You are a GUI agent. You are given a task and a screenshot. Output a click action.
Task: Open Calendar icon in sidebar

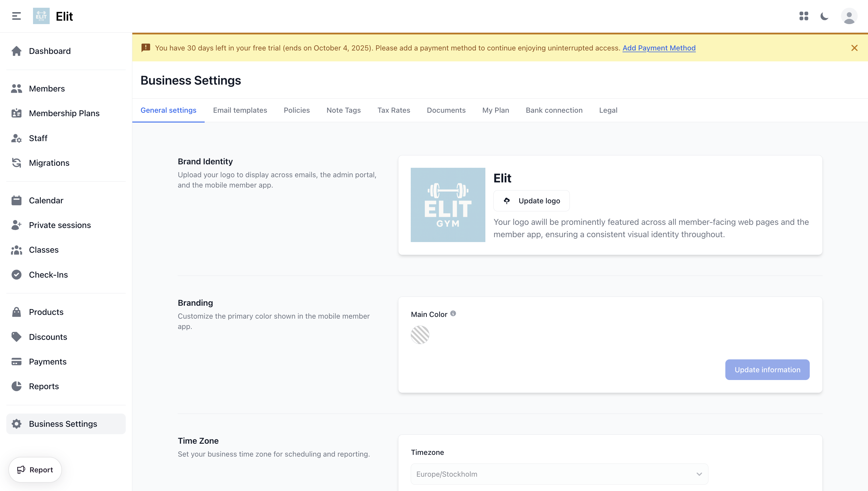(16, 200)
